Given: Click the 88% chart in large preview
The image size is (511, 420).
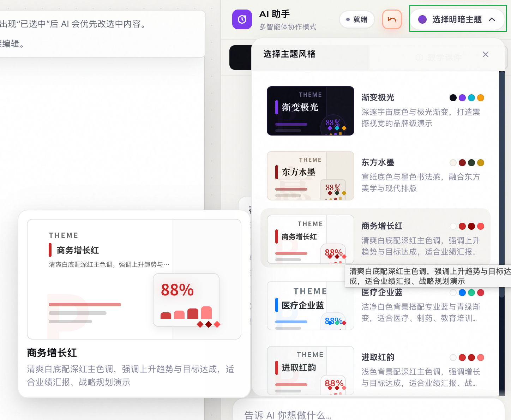Looking at the screenshot, I should click(x=186, y=300).
